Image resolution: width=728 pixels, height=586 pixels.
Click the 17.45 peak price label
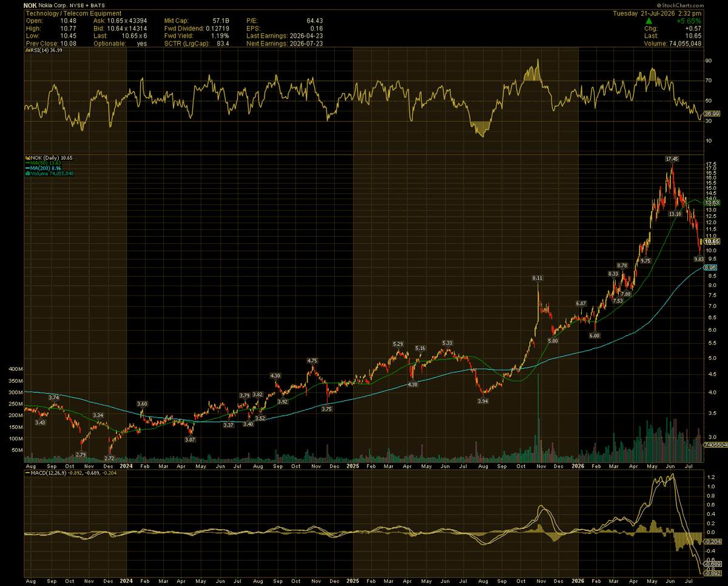click(x=671, y=159)
